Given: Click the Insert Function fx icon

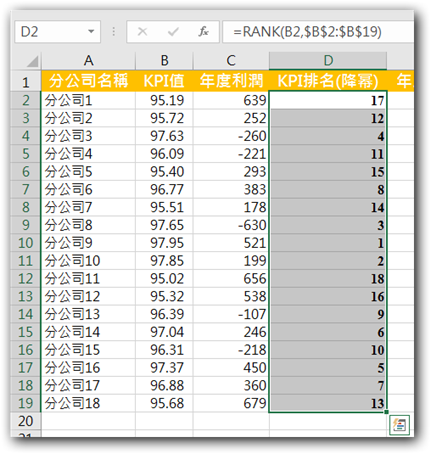Looking at the screenshot, I should [x=203, y=32].
